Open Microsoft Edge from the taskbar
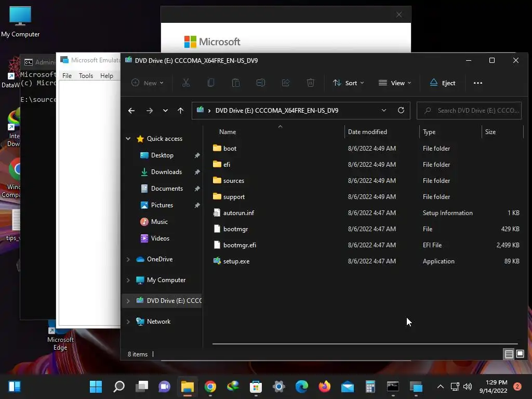 pos(302,387)
